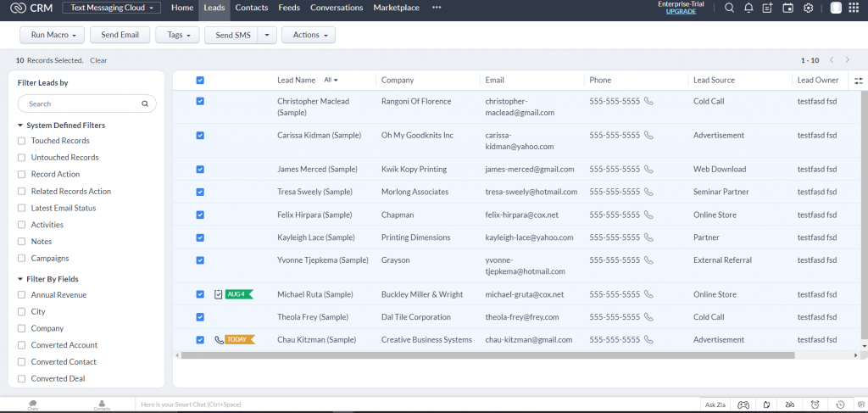Image resolution: width=868 pixels, height=413 pixels.
Task: Click the horizontal table scrollbar
Action: pos(487,355)
